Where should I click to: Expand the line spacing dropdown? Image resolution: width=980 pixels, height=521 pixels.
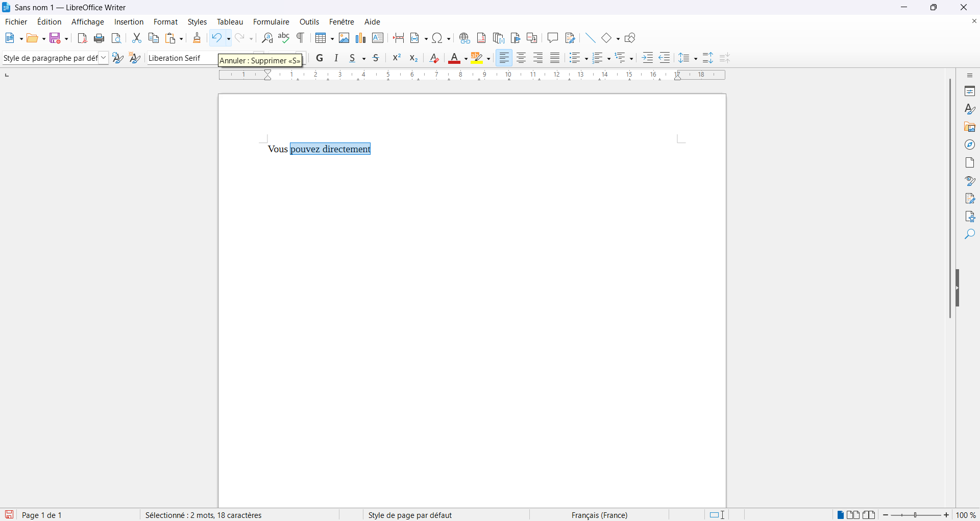[696, 59]
